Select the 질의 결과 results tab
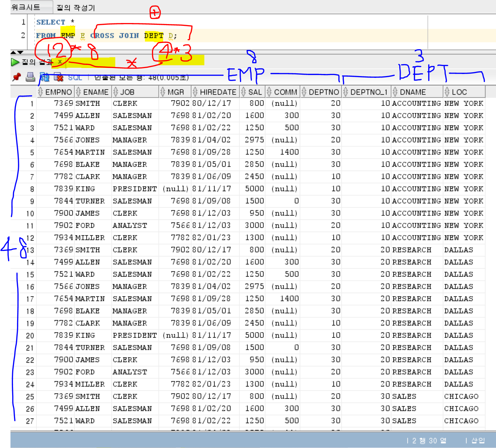The image size is (496, 448). [x=37, y=62]
